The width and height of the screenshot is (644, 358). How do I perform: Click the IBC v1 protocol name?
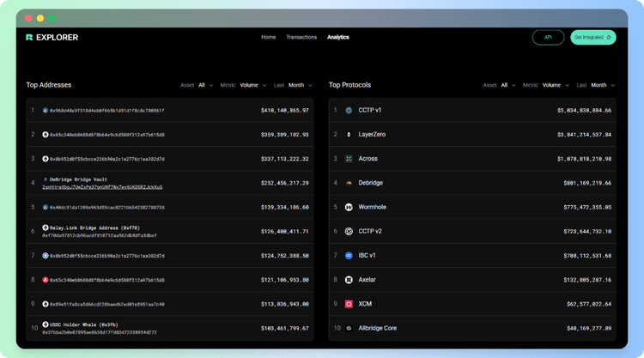point(367,256)
